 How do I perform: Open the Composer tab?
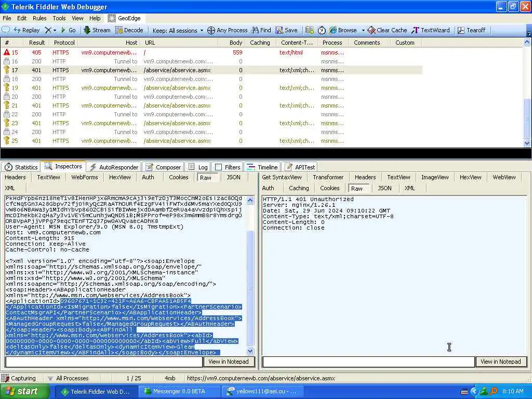(163, 167)
